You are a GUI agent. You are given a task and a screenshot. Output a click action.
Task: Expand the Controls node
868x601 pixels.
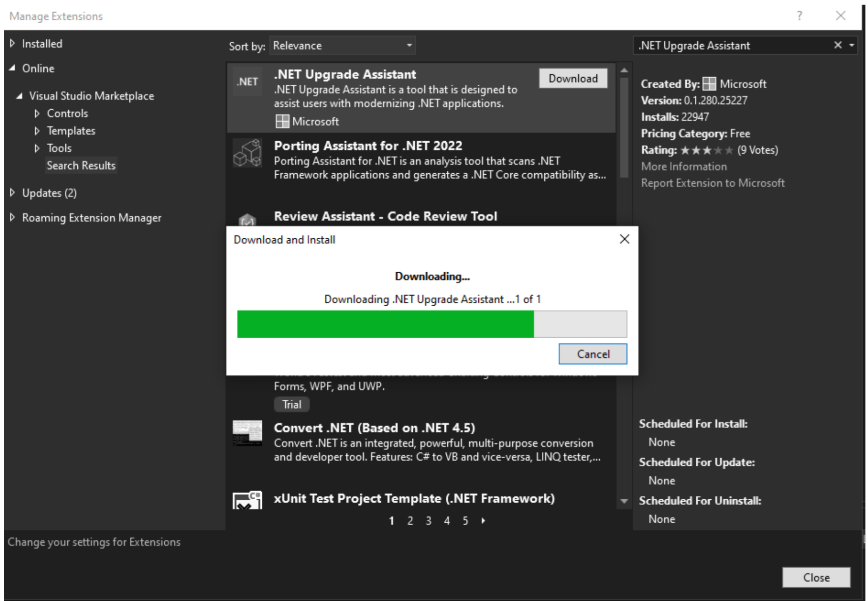[37, 114]
